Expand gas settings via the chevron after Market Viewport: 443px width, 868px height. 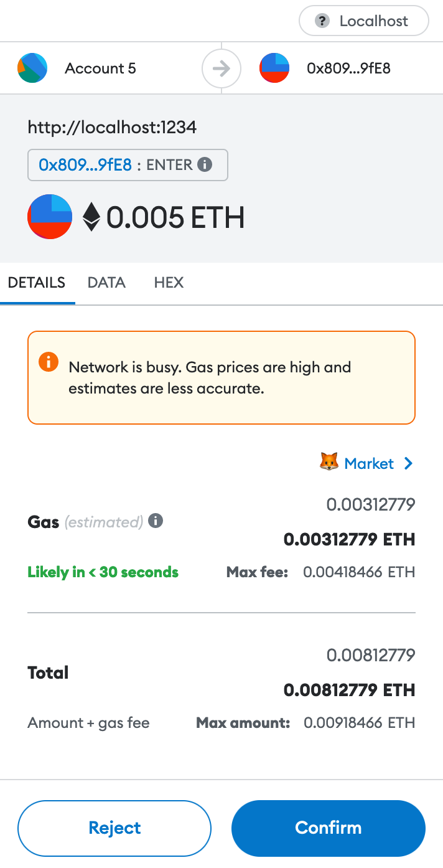point(409,463)
